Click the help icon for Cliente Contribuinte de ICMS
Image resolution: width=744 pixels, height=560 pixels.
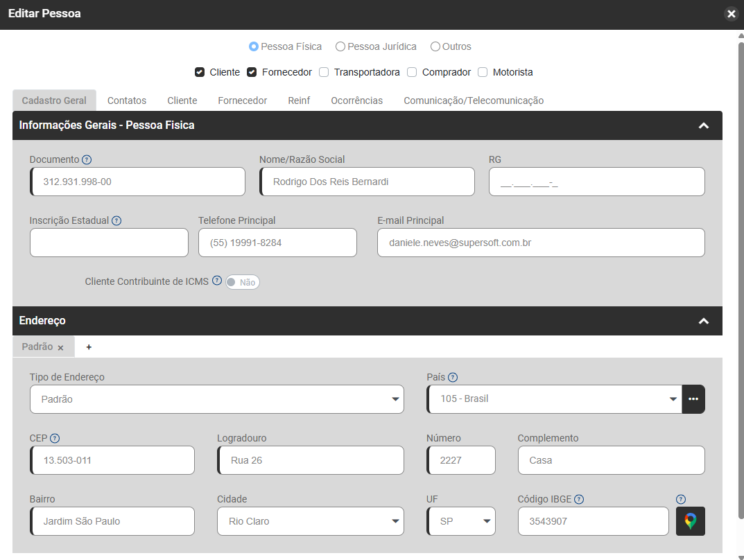tap(217, 281)
